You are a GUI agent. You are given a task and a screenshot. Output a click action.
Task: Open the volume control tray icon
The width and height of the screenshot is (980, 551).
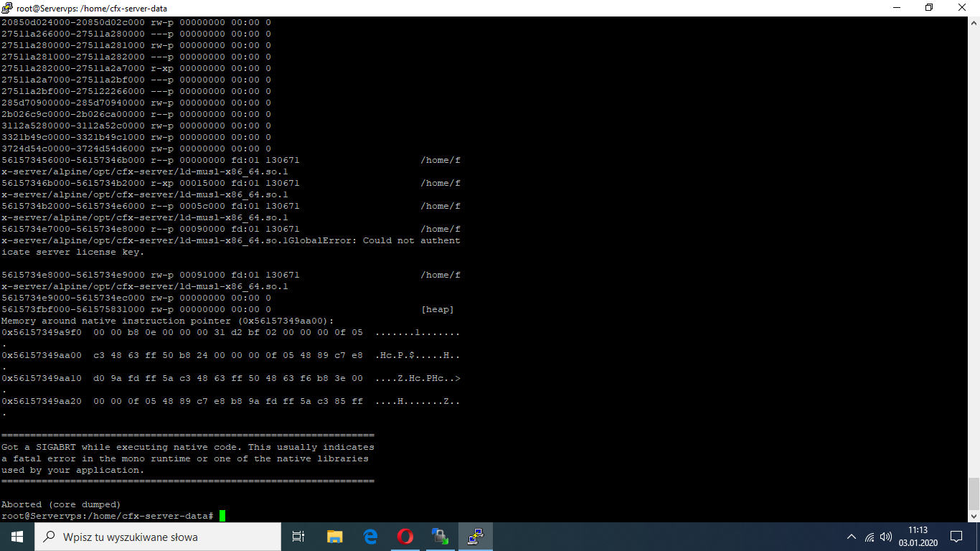pyautogui.click(x=886, y=537)
